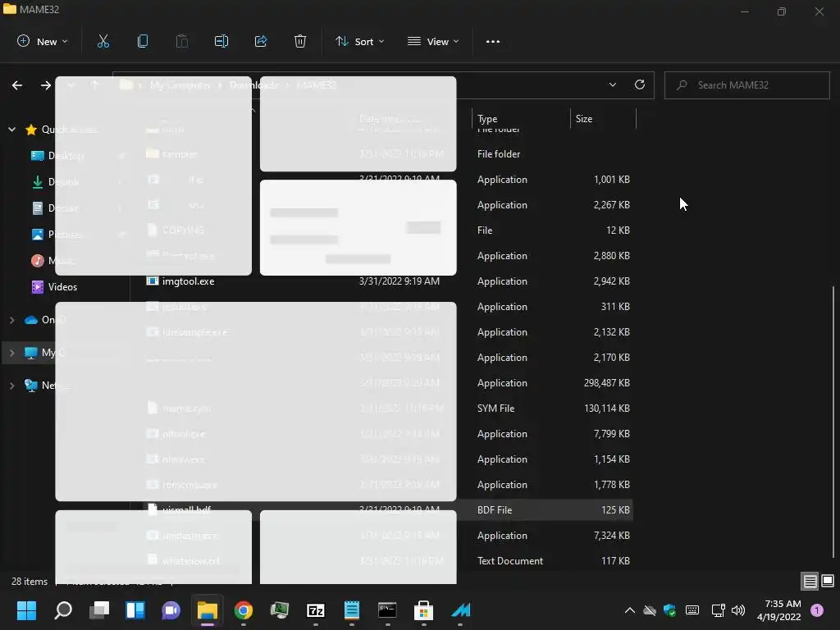The height and width of the screenshot is (630, 840).
Task: Click the Cut toolbar icon
Action: click(x=103, y=41)
